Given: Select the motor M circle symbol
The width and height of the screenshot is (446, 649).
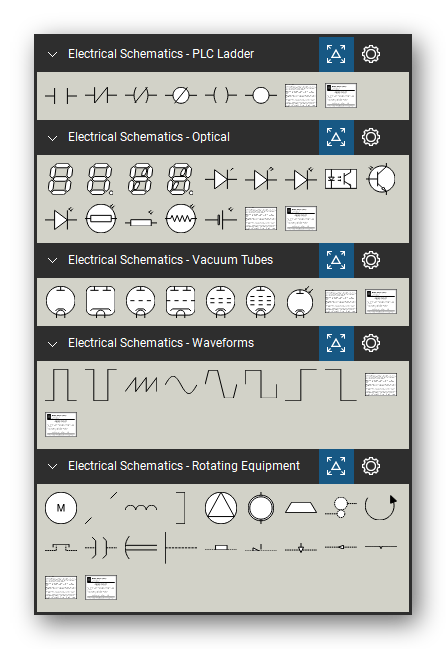Looking at the screenshot, I should pos(61,508).
